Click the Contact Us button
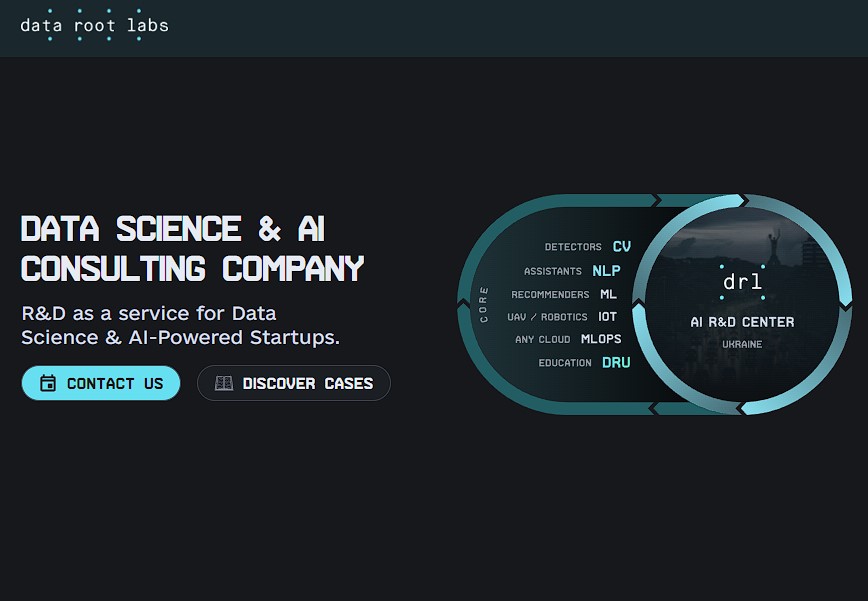The height and width of the screenshot is (601, 868). (x=101, y=383)
